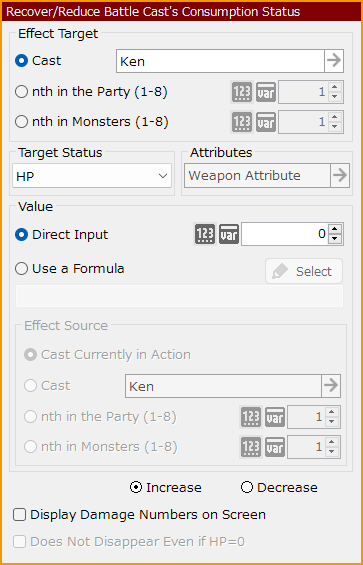Click arrow button next to Ken cast field
The height and width of the screenshot is (565, 363).
click(334, 61)
